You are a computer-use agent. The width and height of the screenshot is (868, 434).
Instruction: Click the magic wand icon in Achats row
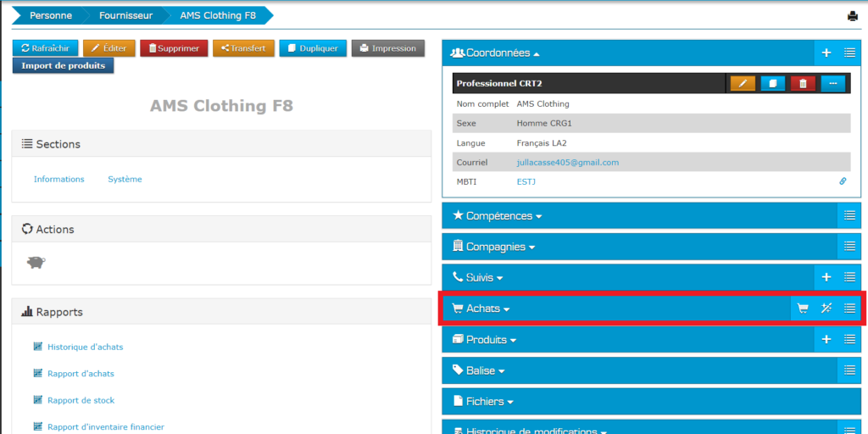click(x=826, y=309)
